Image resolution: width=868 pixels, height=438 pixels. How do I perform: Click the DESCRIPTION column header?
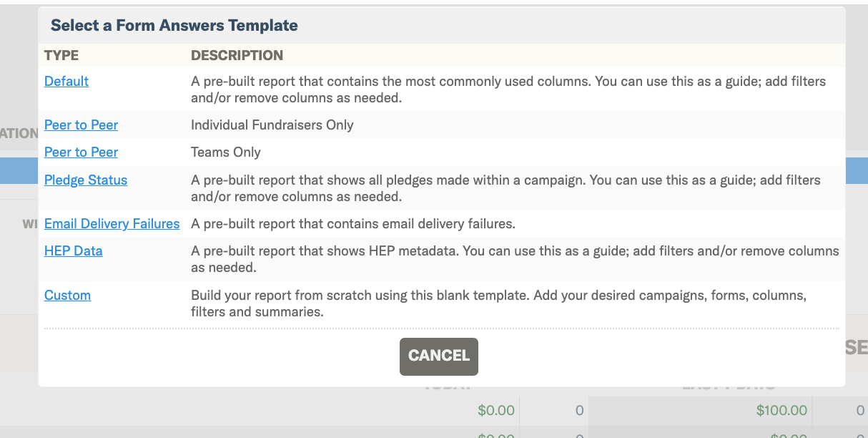pos(237,55)
